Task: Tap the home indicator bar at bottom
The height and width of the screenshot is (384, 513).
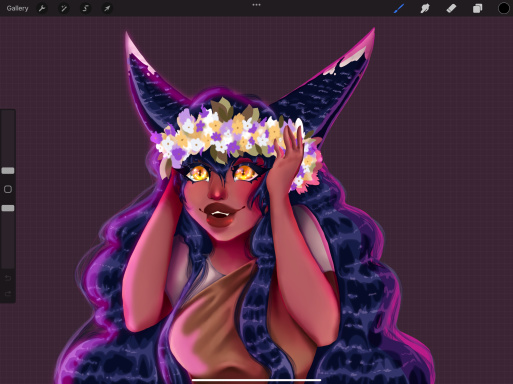Action: [x=256, y=380]
